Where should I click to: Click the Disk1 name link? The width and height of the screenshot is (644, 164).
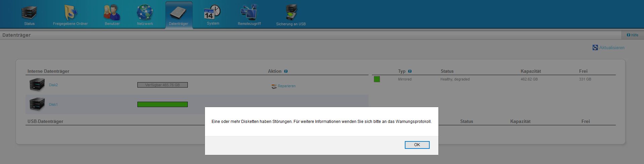(53, 104)
